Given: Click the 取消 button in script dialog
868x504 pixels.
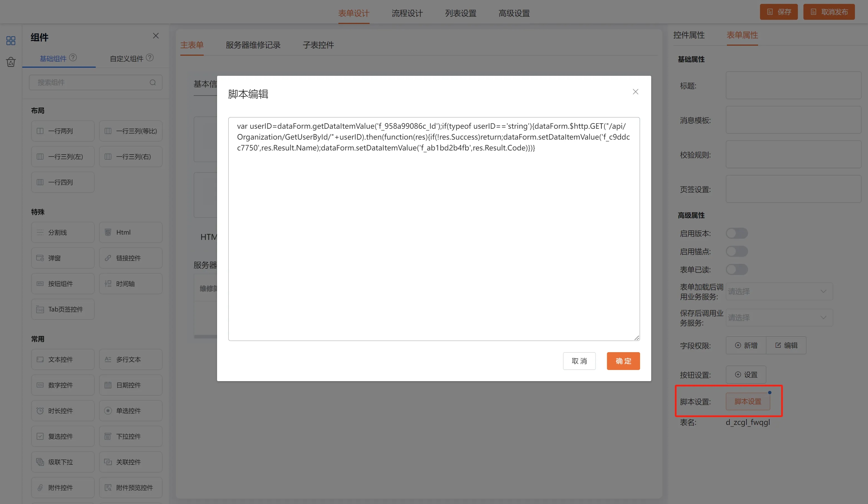Looking at the screenshot, I should [579, 361].
